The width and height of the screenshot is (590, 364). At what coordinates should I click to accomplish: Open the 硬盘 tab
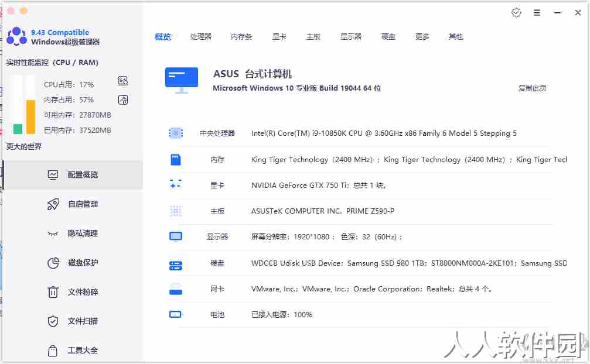click(388, 37)
